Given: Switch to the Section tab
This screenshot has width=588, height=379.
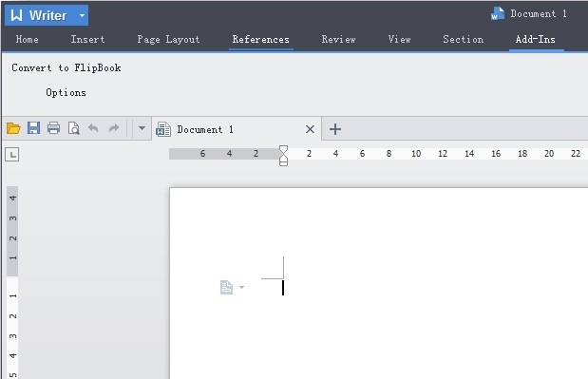Looking at the screenshot, I should pyautogui.click(x=464, y=39).
